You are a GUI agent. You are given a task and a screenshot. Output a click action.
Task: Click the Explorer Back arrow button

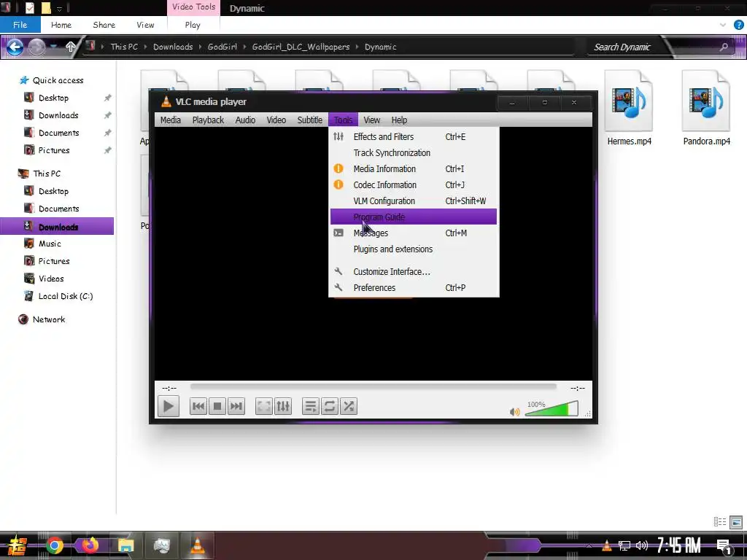(15, 47)
